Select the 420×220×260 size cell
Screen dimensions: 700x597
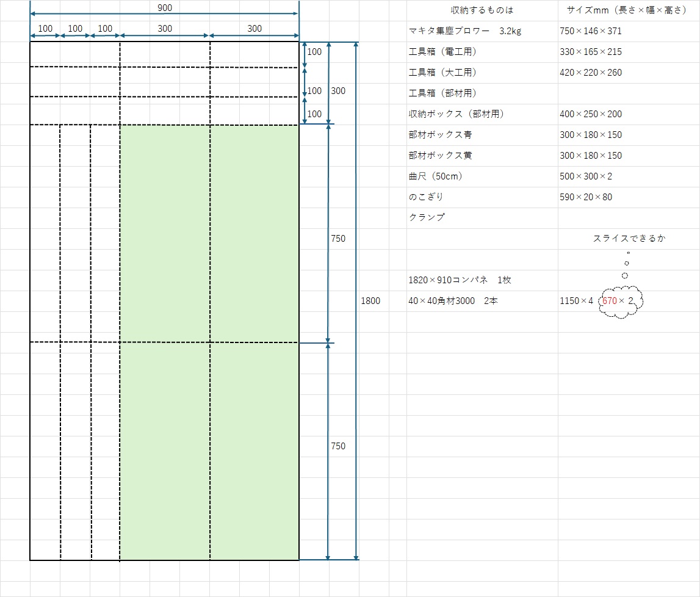click(x=590, y=73)
